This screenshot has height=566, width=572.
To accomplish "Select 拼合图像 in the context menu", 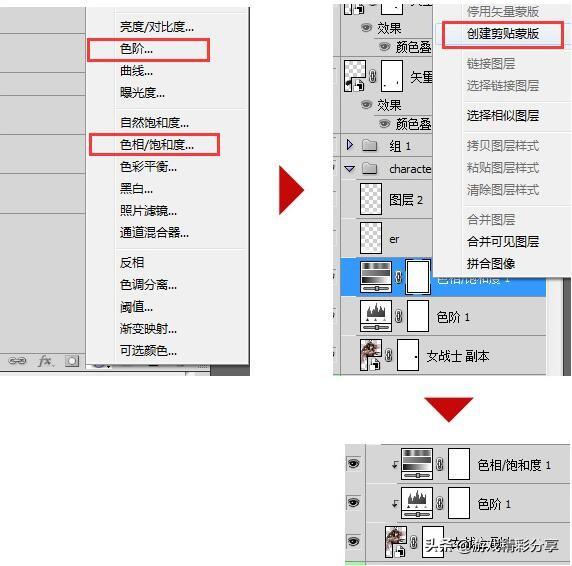I will [491, 263].
